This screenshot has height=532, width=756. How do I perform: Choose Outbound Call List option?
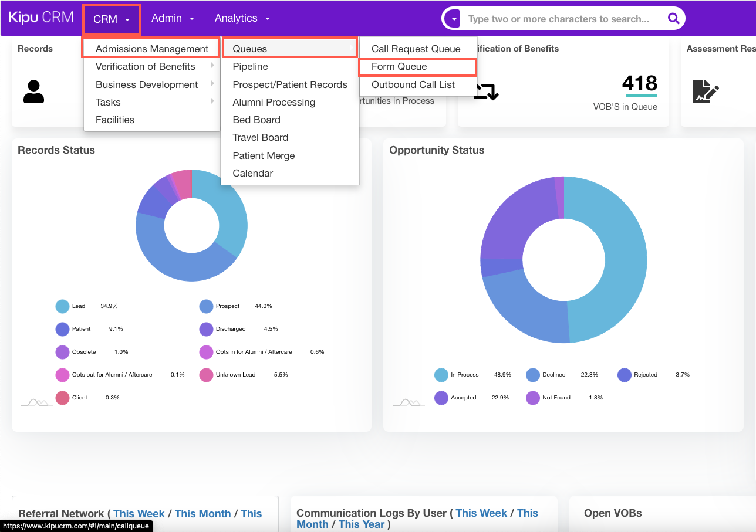click(413, 84)
